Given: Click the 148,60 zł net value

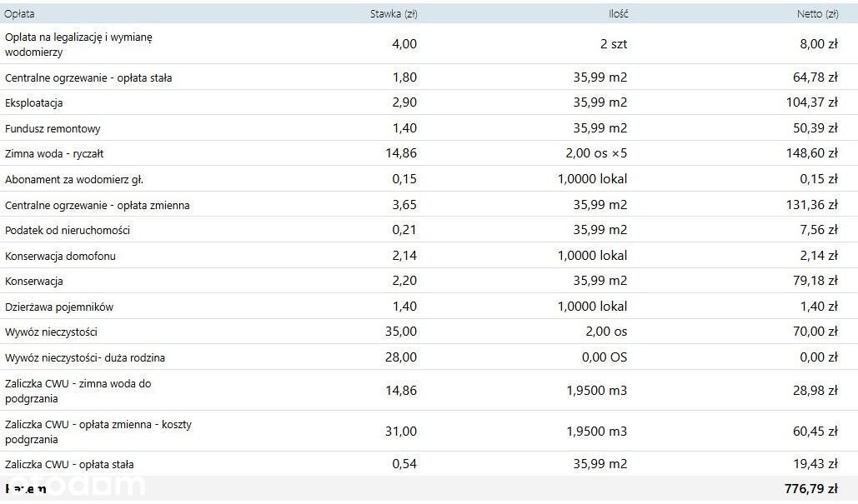Looking at the screenshot, I should [812, 153].
